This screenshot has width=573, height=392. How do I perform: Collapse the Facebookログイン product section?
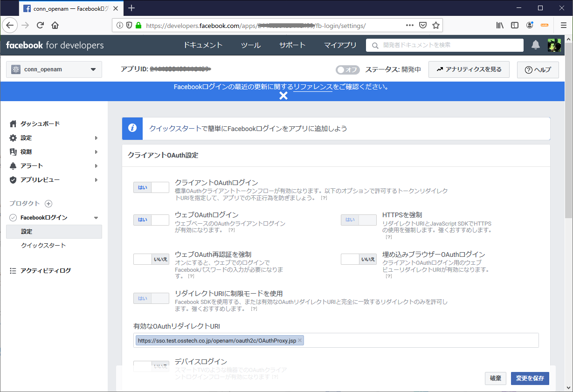[x=97, y=217]
